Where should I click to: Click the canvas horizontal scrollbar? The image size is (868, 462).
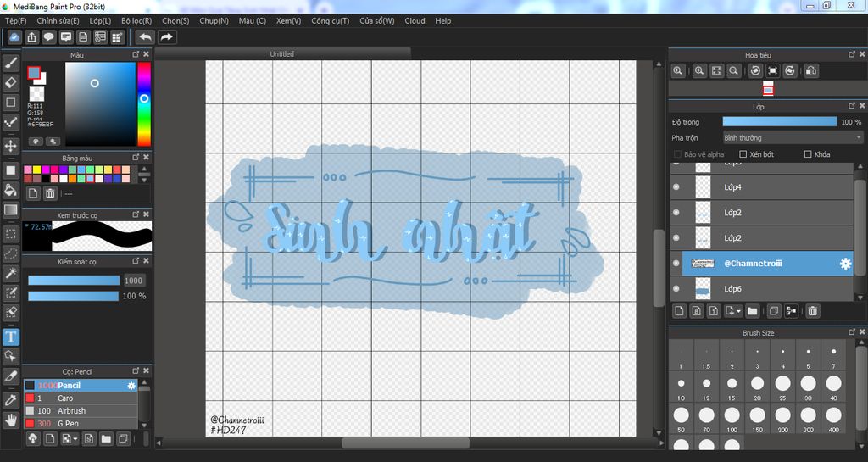click(406, 443)
